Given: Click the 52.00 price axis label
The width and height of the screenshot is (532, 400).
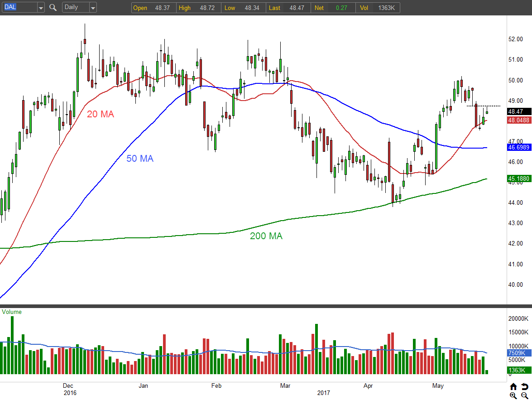Looking at the screenshot, I should point(515,39).
